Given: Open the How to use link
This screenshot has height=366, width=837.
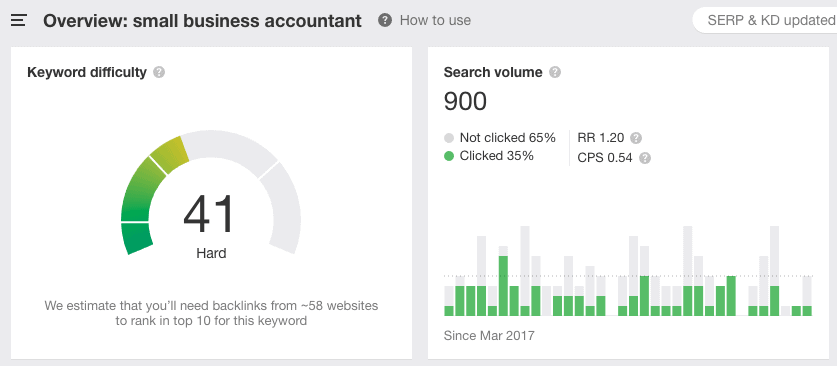Looking at the screenshot, I should (x=435, y=20).
